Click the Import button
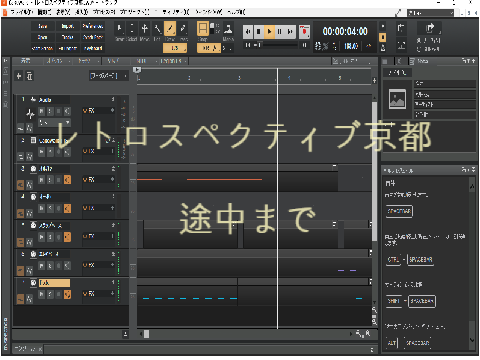The height and width of the screenshot is (360, 480). point(68,26)
